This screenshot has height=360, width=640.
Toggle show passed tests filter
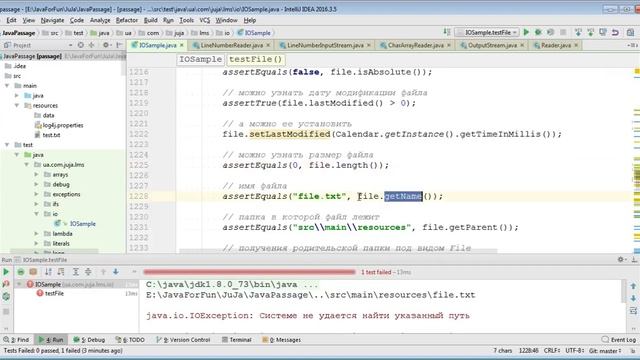tap(21, 271)
